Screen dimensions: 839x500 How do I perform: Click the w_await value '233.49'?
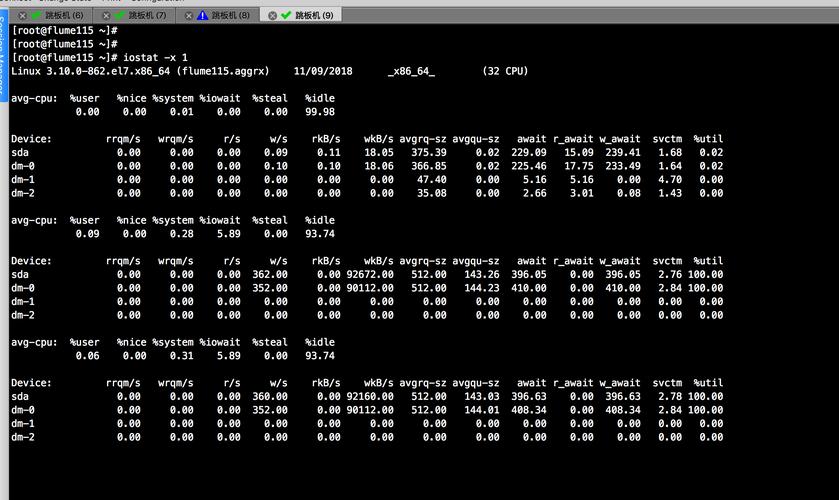click(x=623, y=166)
